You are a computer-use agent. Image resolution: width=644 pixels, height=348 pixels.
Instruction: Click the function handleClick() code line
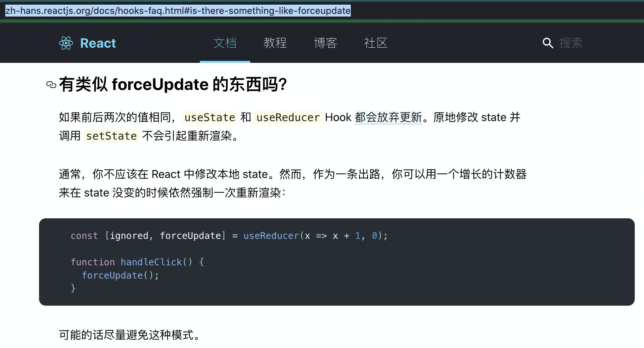[x=137, y=262]
